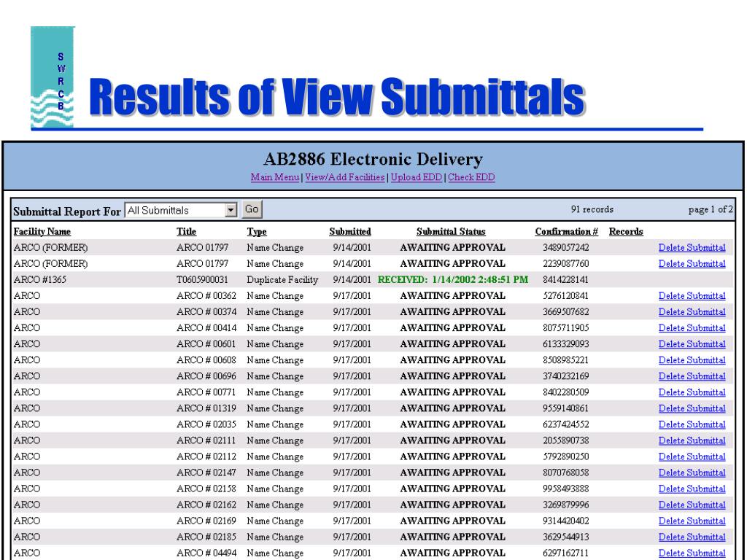Click the Duplicate Facility type cell
Screen dimensions: 747x560
pos(282,279)
